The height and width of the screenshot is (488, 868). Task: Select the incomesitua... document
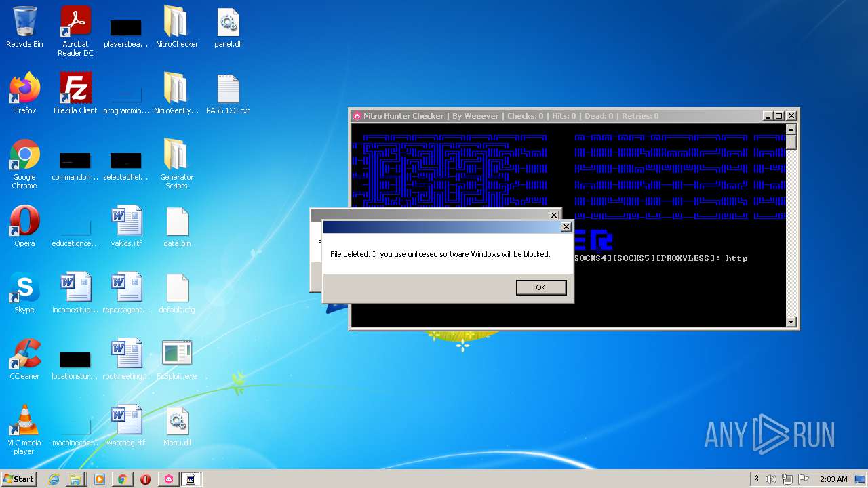(75, 293)
